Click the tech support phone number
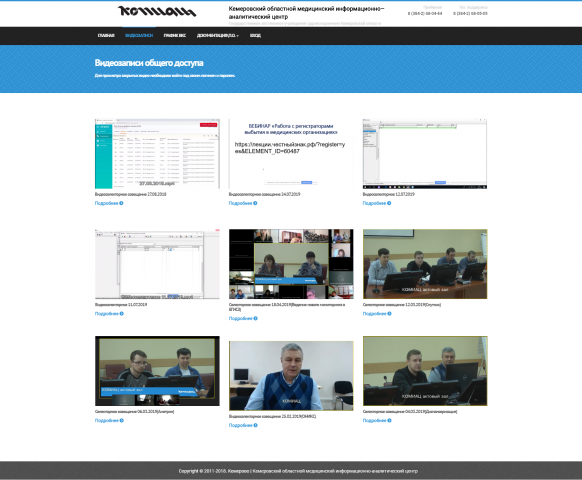This screenshot has height=480, width=582. [x=470, y=13]
